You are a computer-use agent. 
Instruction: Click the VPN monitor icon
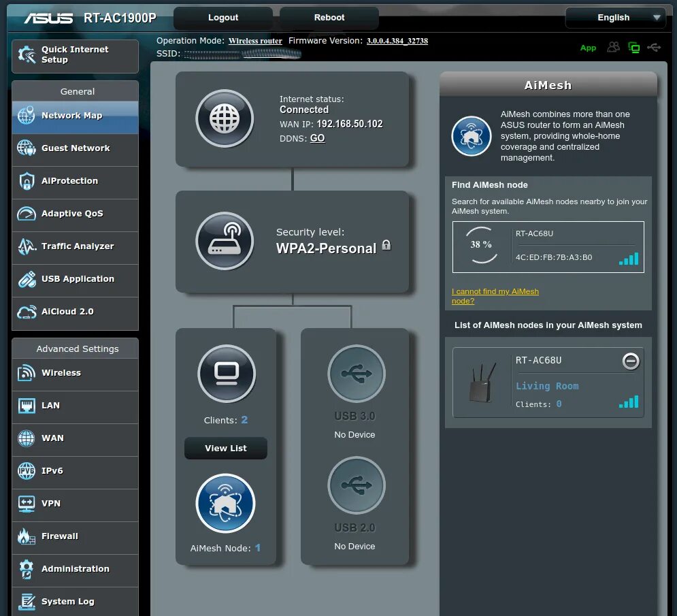(x=27, y=504)
